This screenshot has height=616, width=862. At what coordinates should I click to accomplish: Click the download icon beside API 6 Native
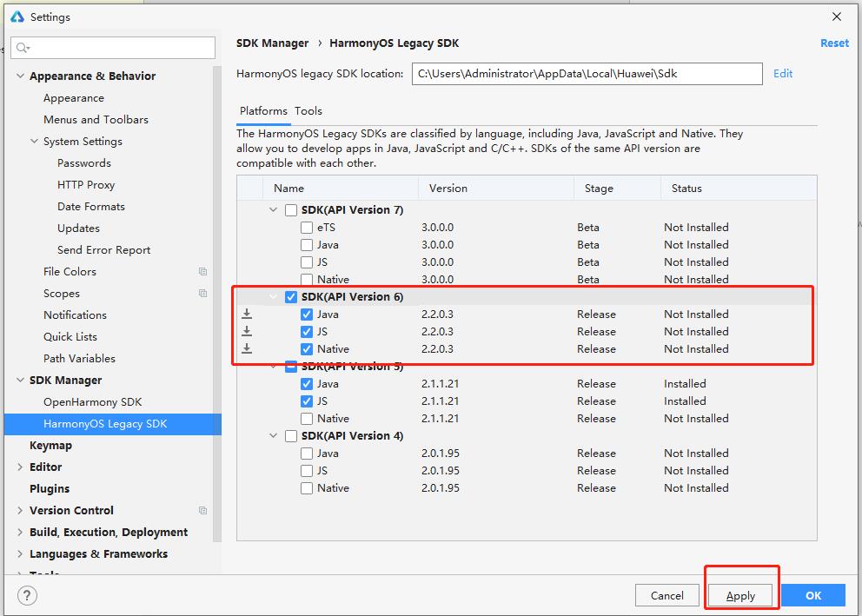pos(247,348)
